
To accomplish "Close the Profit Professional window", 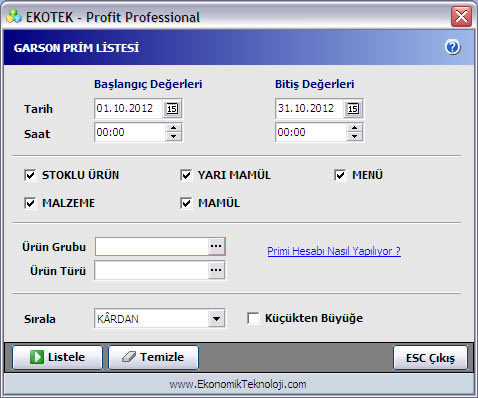I will point(461,16).
